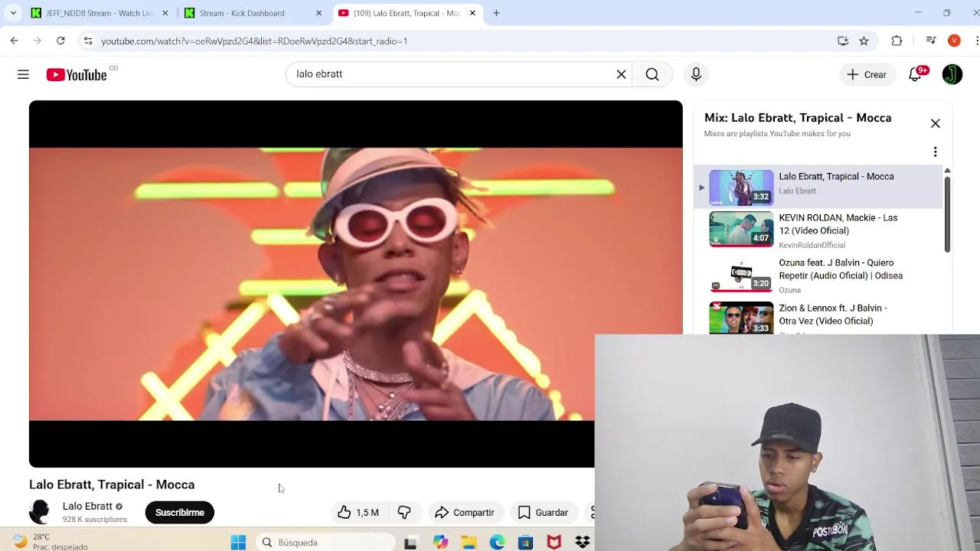This screenshot has width=980, height=551.
Task: Open the notifications bell
Action: pyautogui.click(x=916, y=74)
